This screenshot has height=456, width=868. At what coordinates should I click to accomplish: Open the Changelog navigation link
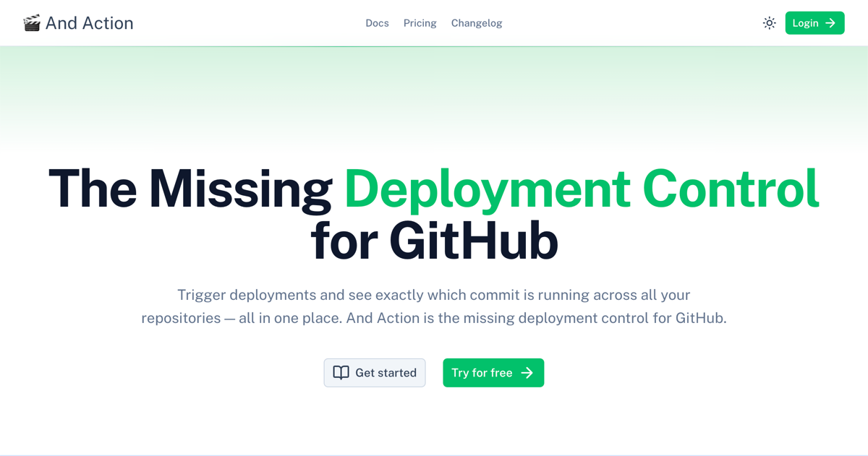[477, 23]
